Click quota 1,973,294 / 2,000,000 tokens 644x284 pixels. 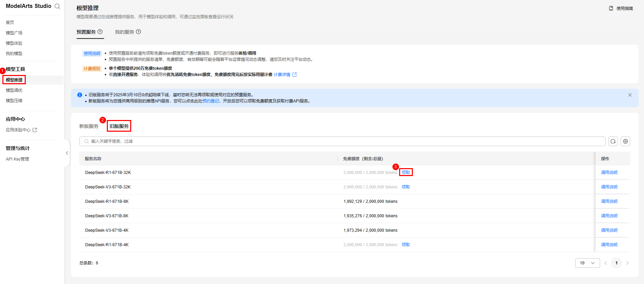[x=371, y=230]
